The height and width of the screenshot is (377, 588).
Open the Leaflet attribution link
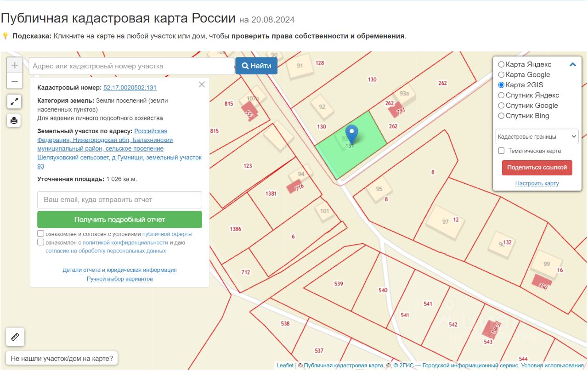tap(285, 366)
